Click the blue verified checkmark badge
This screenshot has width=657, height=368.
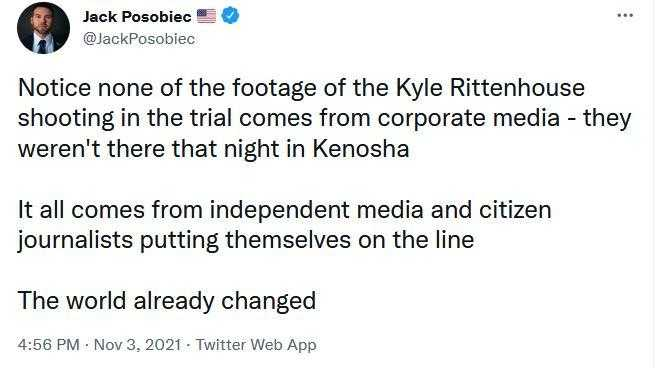click(x=230, y=16)
